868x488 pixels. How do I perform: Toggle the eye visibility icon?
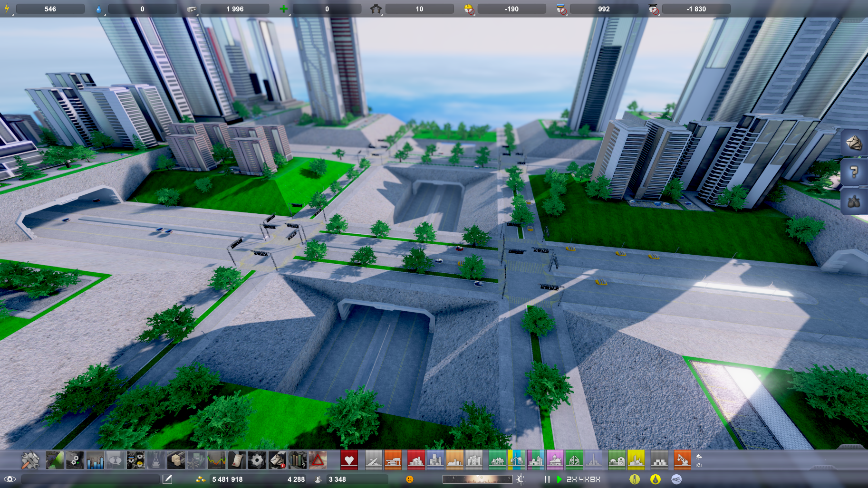point(10,479)
